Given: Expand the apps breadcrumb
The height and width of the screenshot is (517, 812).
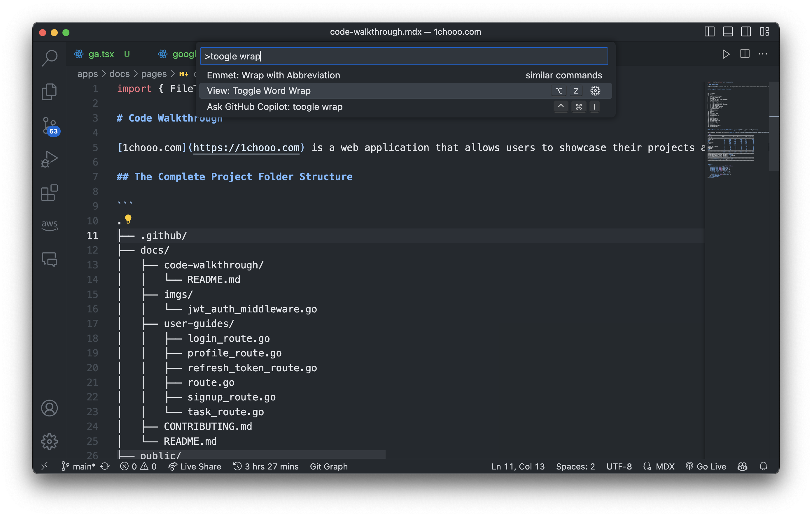Looking at the screenshot, I should pyautogui.click(x=88, y=74).
